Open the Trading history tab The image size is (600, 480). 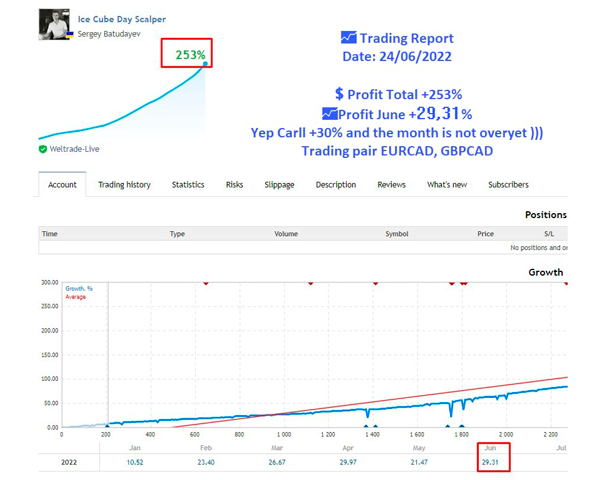point(124,185)
